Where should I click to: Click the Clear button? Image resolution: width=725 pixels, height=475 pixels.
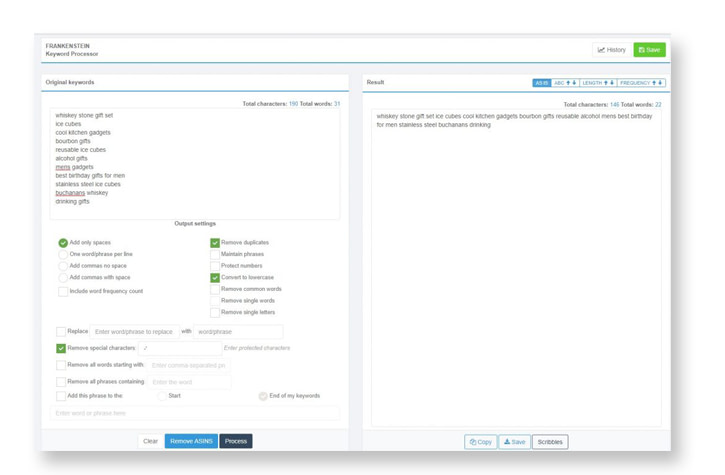click(150, 441)
